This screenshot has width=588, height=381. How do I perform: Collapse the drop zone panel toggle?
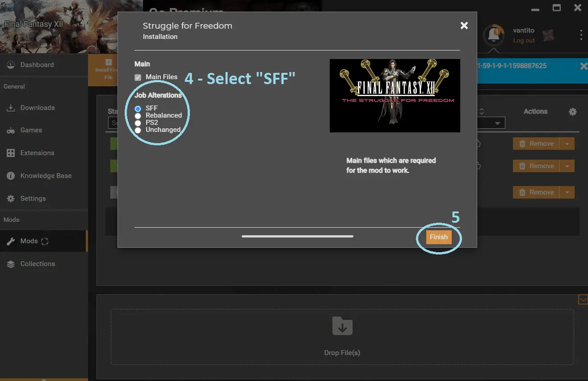coord(583,300)
